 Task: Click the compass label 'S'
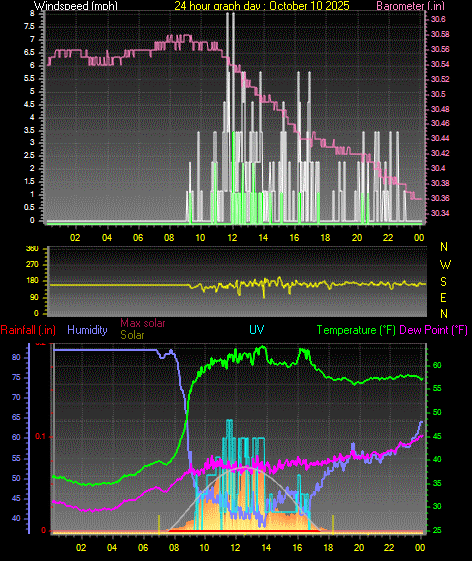[x=443, y=282]
